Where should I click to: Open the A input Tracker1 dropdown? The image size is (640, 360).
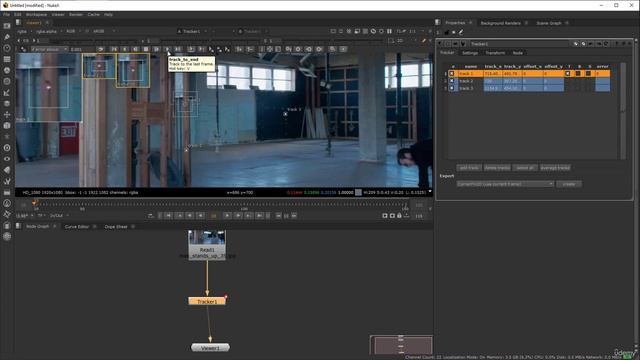click(192, 31)
